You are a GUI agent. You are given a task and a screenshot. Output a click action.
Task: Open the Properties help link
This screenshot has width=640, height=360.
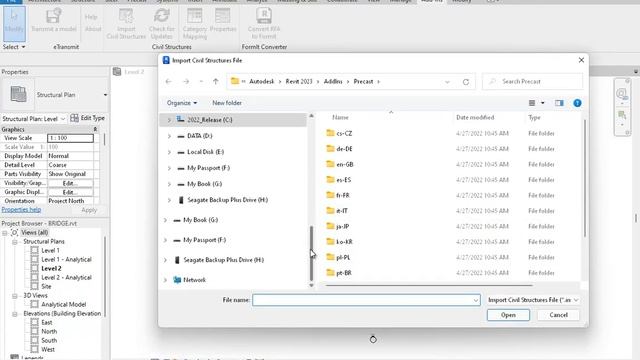21,210
